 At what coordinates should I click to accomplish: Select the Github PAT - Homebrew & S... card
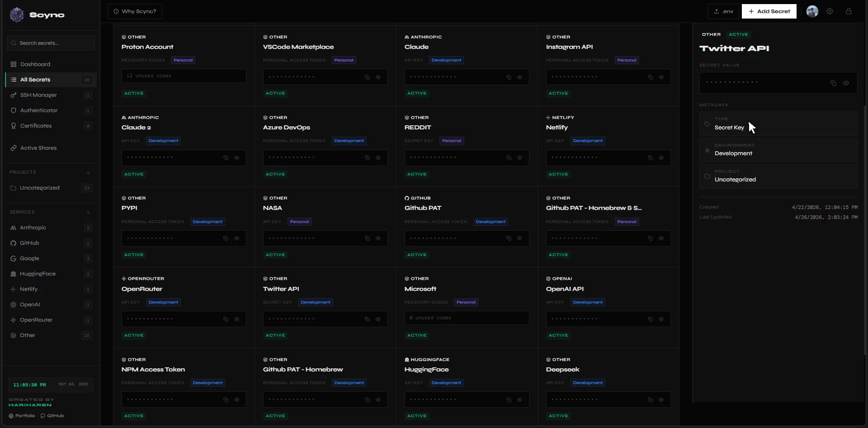click(x=608, y=227)
